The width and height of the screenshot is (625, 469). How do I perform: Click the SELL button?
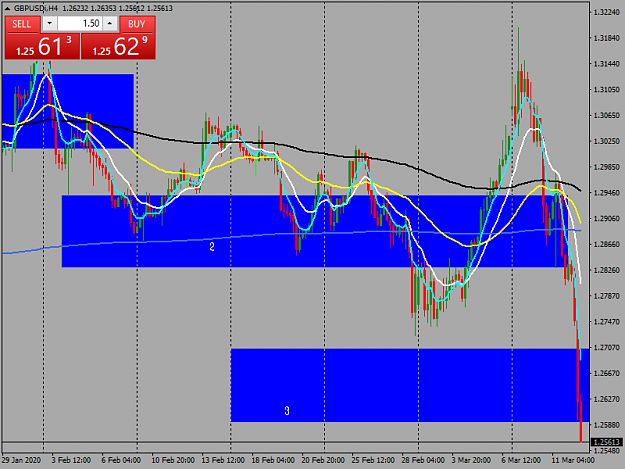[22, 24]
